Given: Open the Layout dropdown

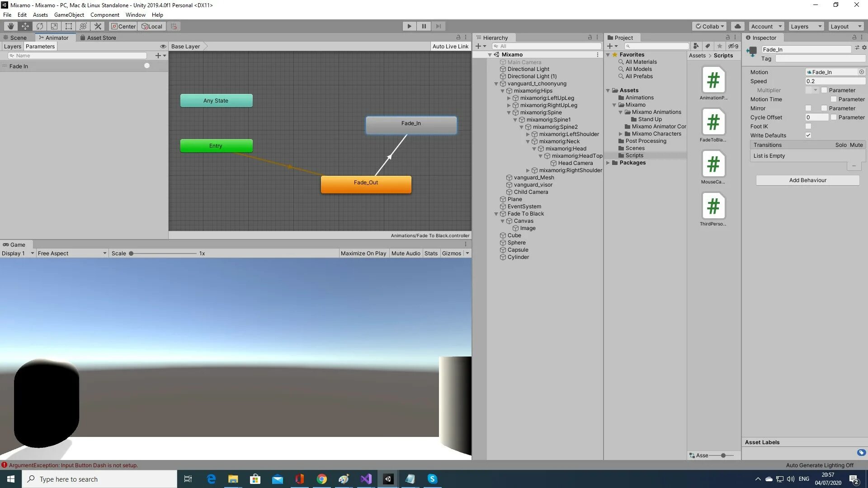Looking at the screenshot, I should click(x=846, y=26).
